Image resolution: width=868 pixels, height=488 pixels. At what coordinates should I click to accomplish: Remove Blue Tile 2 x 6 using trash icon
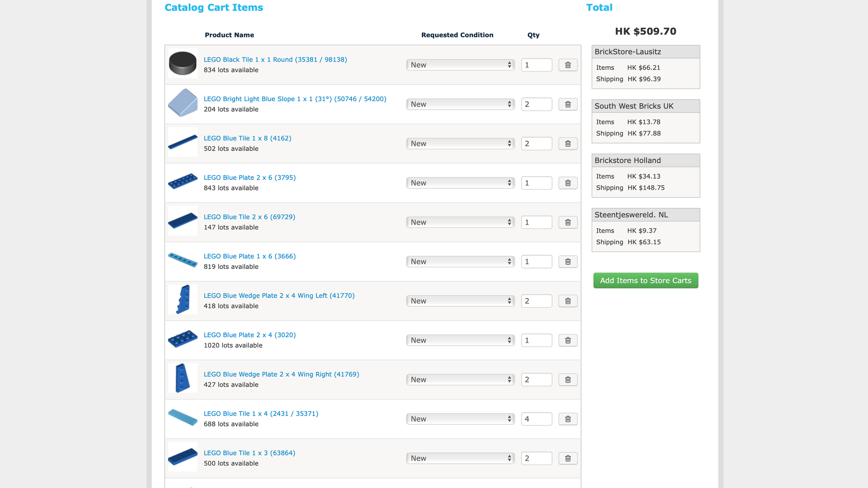(x=568, y=222)
